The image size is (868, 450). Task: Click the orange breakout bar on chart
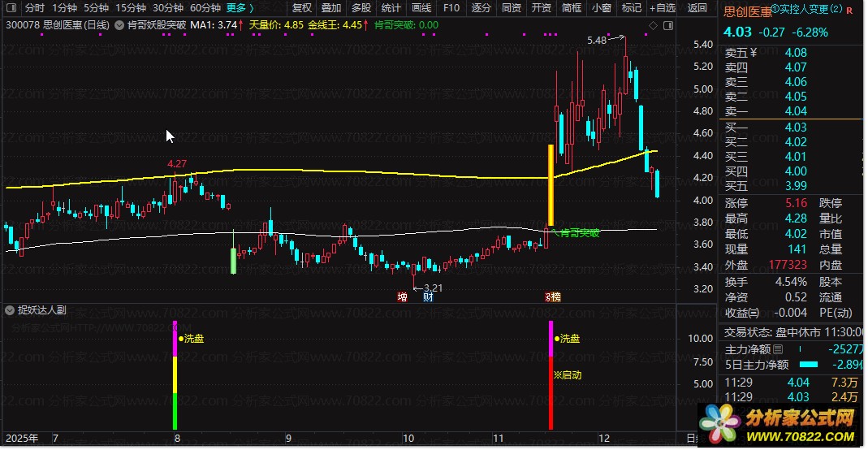[551, 185]
